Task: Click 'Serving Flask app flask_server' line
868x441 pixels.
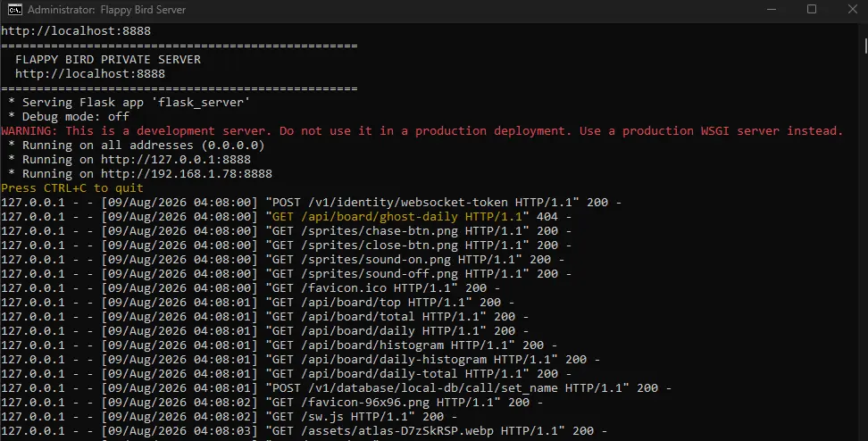Action: [x=129, y=103]
